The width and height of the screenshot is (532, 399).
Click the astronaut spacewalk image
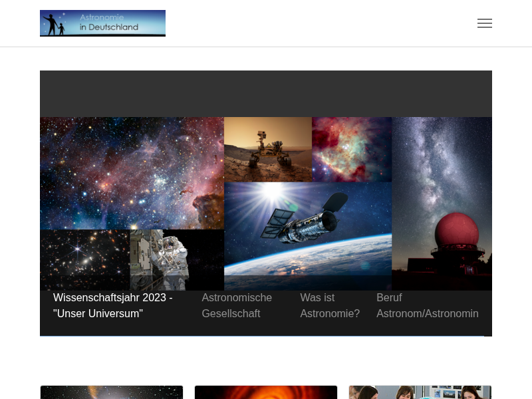click(160, 259)
